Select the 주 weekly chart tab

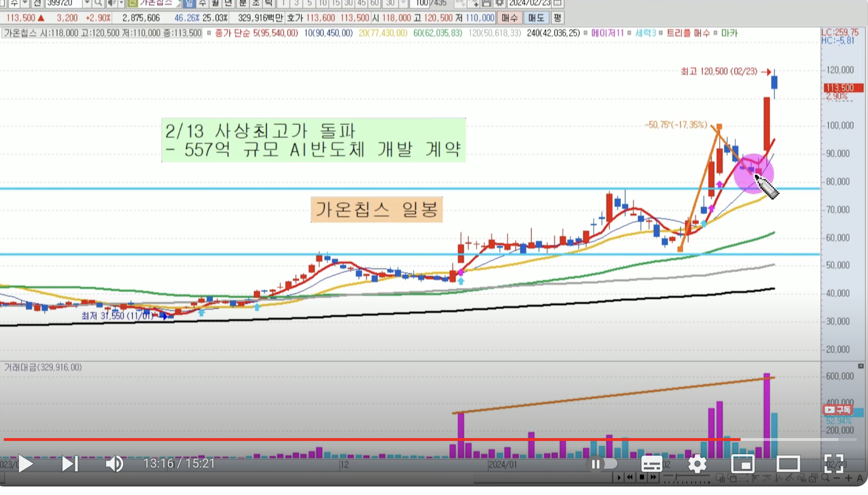tap(202, 3)
